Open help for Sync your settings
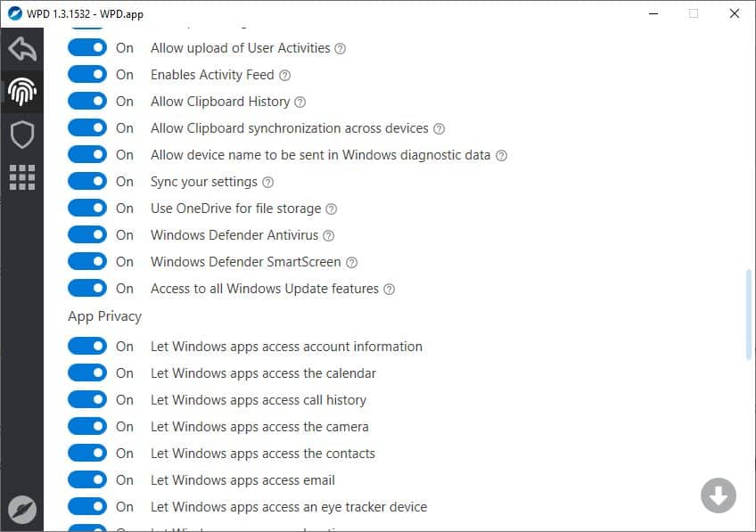This screenshot has height=532, width=756. (267, 182)
